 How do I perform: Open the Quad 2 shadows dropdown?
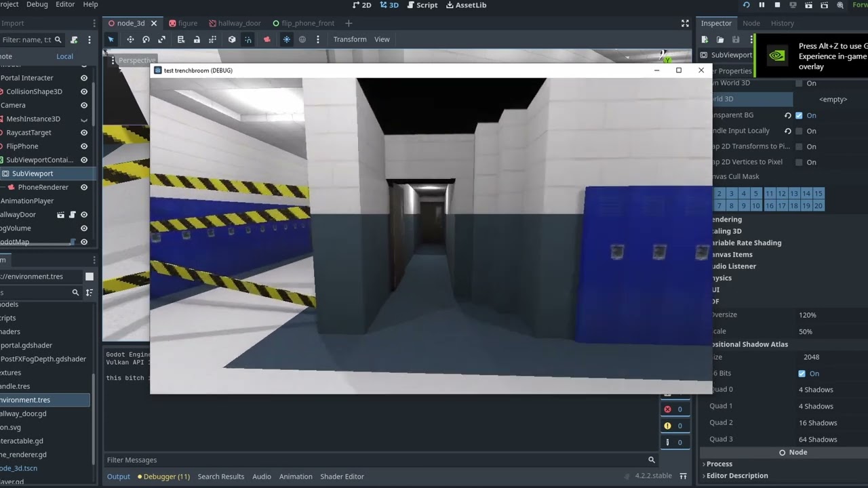click(x=831, y=423)
